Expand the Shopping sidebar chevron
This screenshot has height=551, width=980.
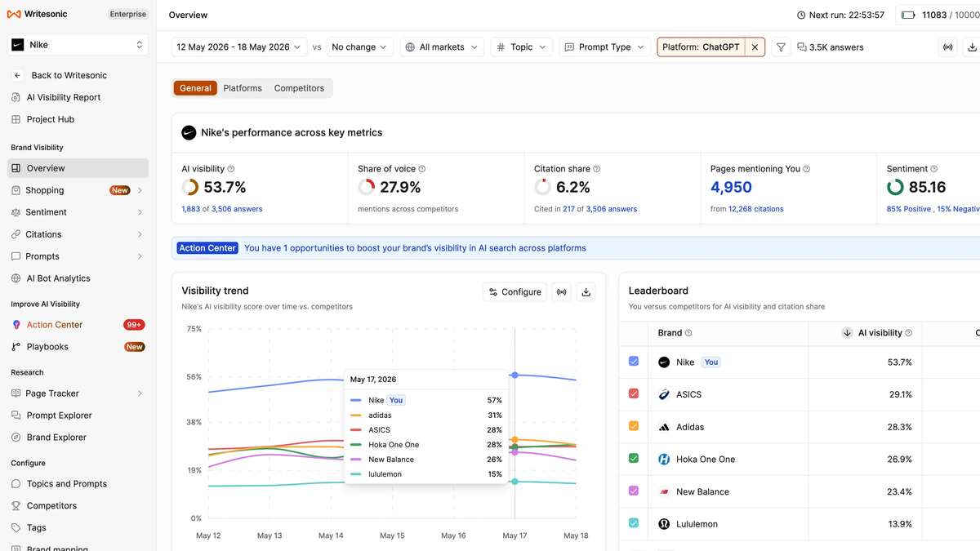(x=140, y=190)
